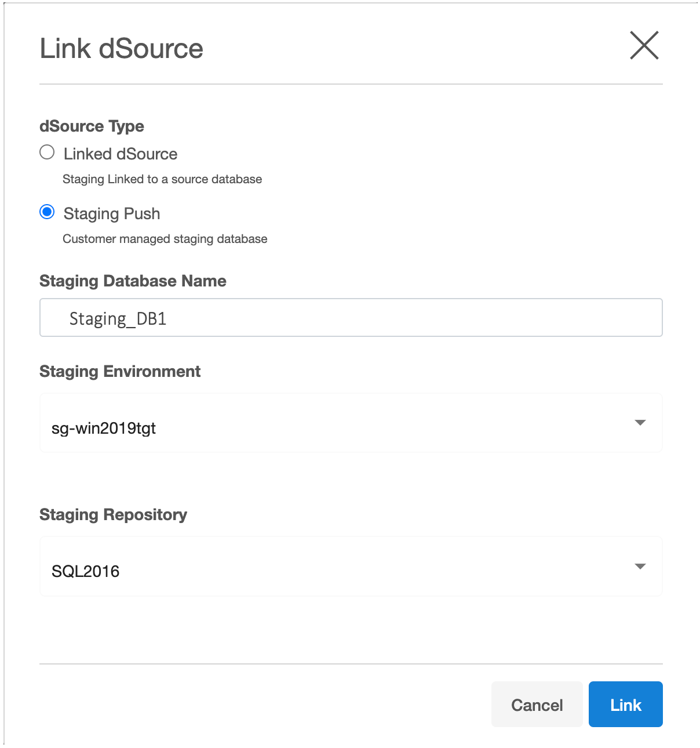This screenshot has width=700, height=748.
Task: Click the 'Staging Push' option label
Action: click(x=111, y=214)
